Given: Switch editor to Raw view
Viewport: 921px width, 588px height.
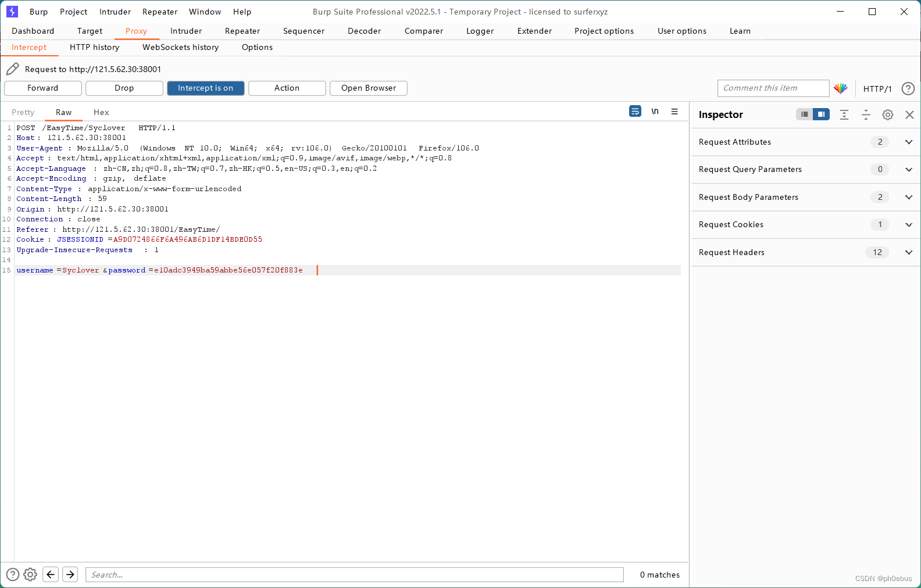Looking at the screenshot, I should click(x=64, y=112).
